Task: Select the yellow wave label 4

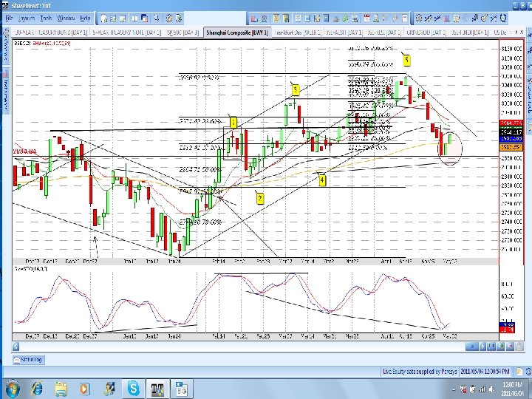Action: [322, 180]
